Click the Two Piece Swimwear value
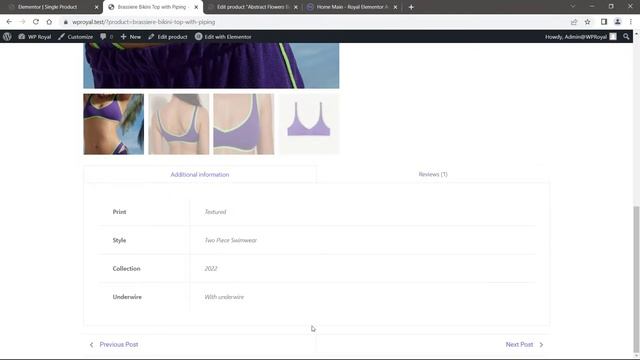Screen dimensions: 640x360 (x=231, y=240)
